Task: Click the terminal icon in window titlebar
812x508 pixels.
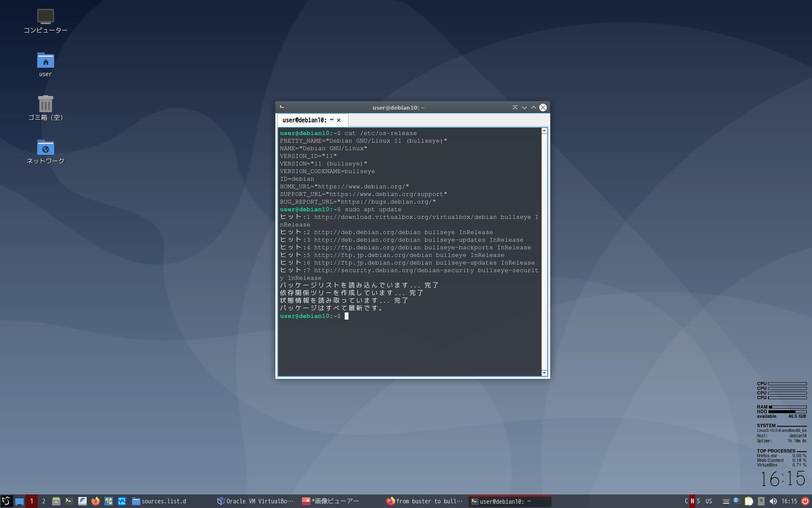Action: pyautogui.click(x=282, y=107)
